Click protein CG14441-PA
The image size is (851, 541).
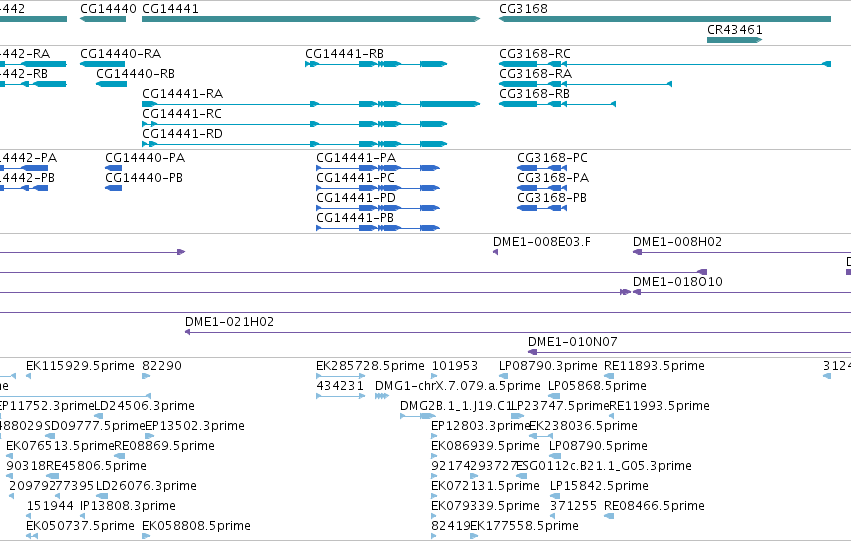[378, 168]
